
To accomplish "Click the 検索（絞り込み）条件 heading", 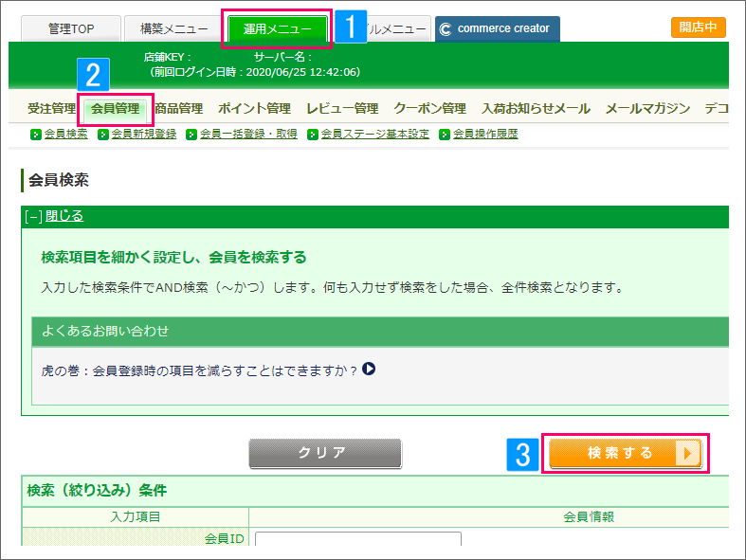I will pyautogui.click(x=97, y=491).
